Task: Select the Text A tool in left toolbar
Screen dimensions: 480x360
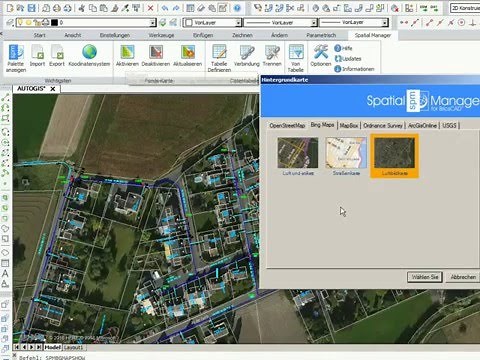Action: tap(5, 274)
